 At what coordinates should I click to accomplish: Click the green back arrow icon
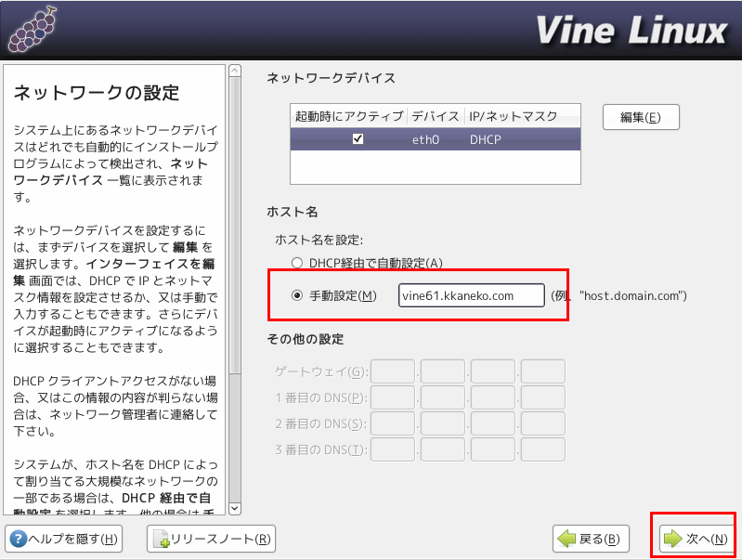tap(566, 539)
